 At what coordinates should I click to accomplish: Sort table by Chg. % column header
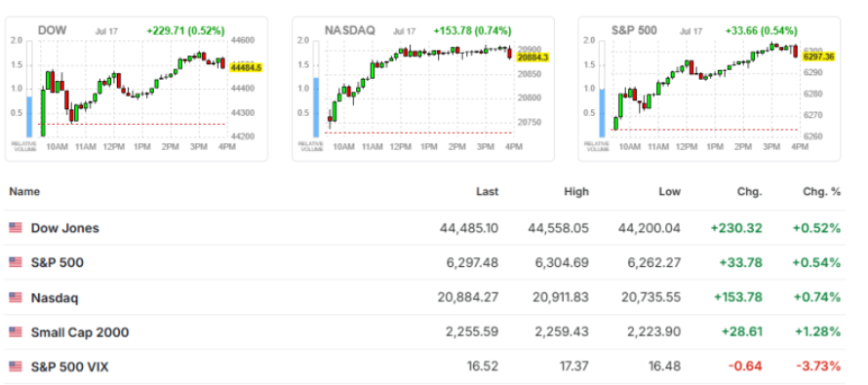(821, 192)
